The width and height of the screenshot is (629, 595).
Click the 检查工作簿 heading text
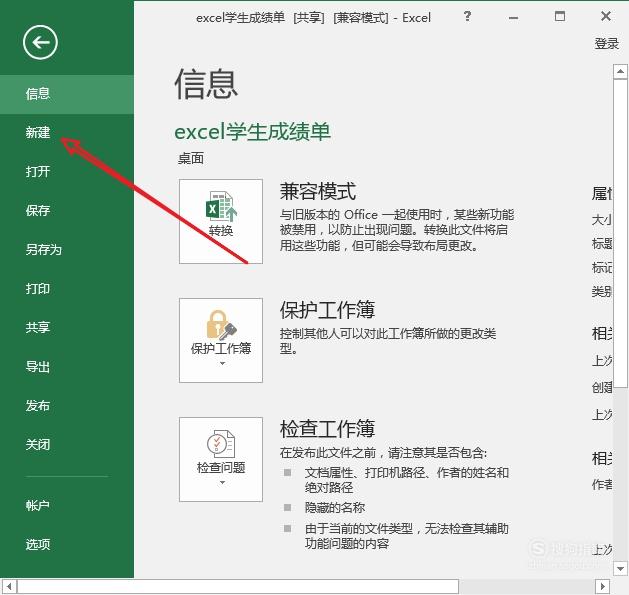(327, 428)
